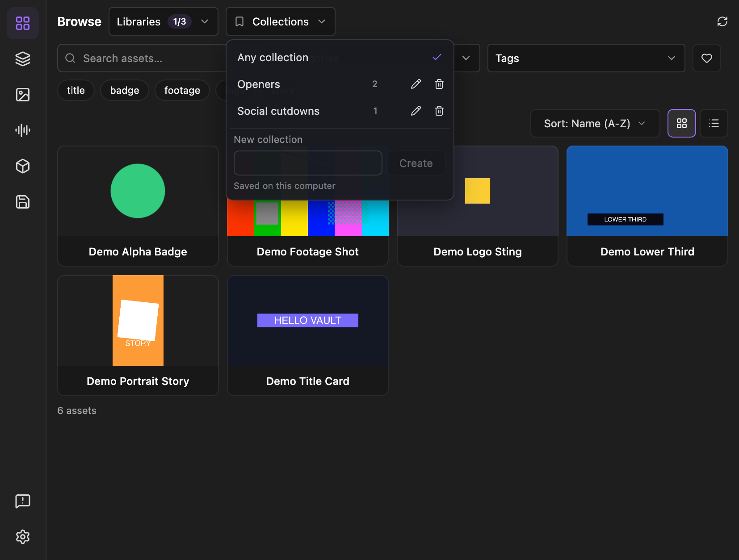Open the 3D cube sidebar icon

point(23,166)
